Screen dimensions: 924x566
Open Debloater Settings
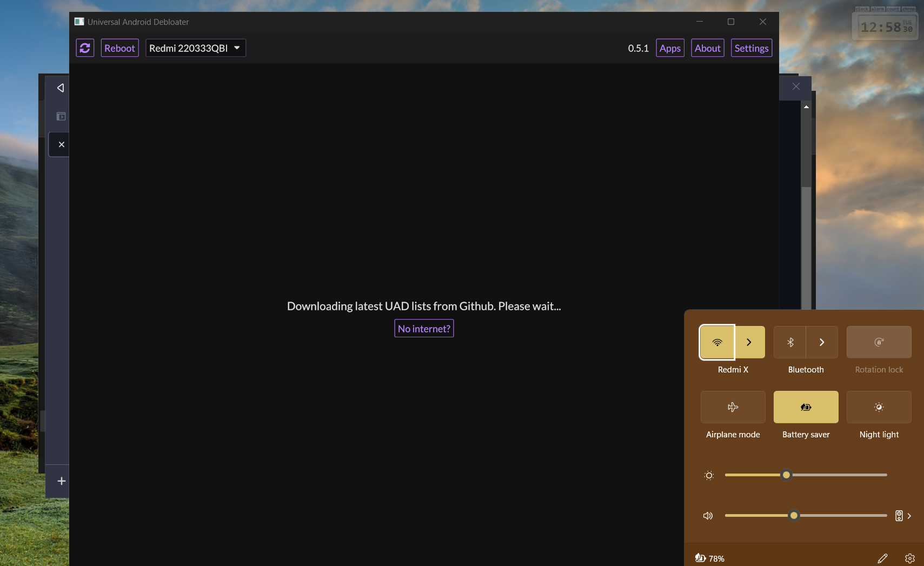click(752, 48)
